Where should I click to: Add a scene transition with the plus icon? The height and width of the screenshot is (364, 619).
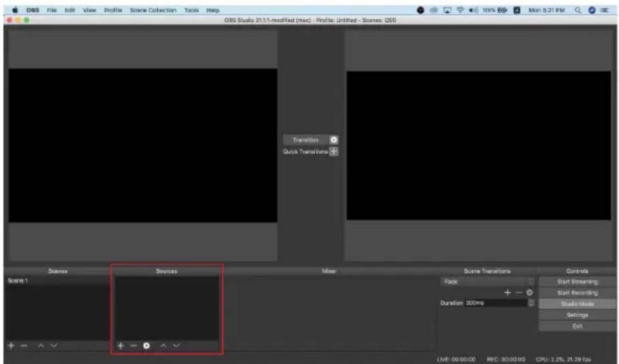pos(508,292)
